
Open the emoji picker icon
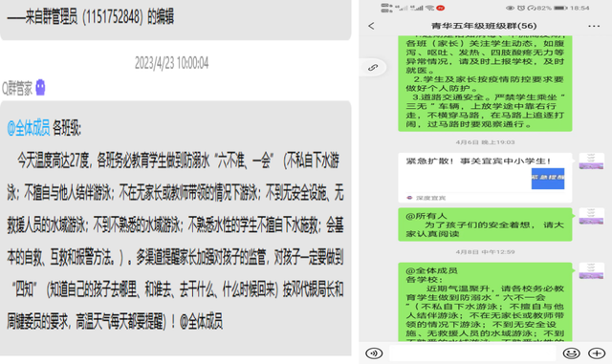pos(572,353)
